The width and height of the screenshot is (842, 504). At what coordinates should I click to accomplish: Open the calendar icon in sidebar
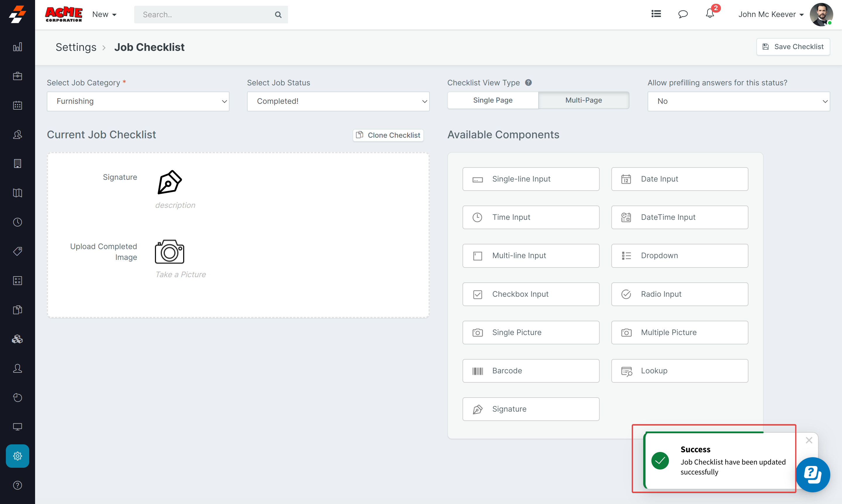[x=17, y=105]
